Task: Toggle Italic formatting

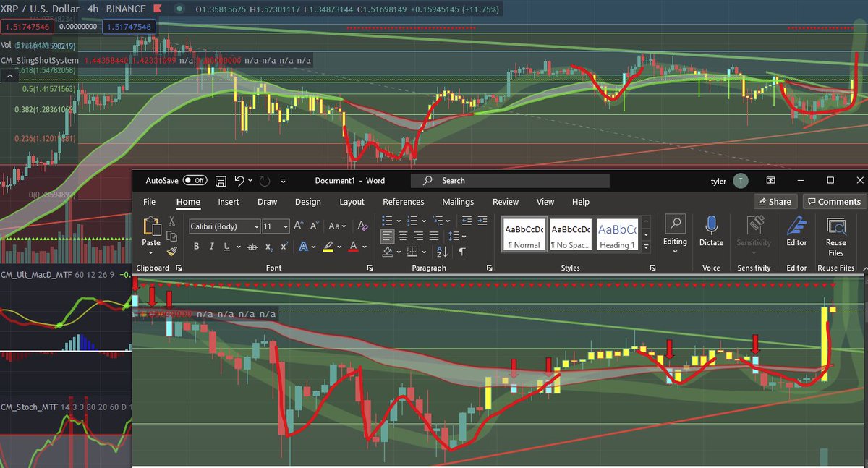Action: pyautogui.click(x=211, y=247)
